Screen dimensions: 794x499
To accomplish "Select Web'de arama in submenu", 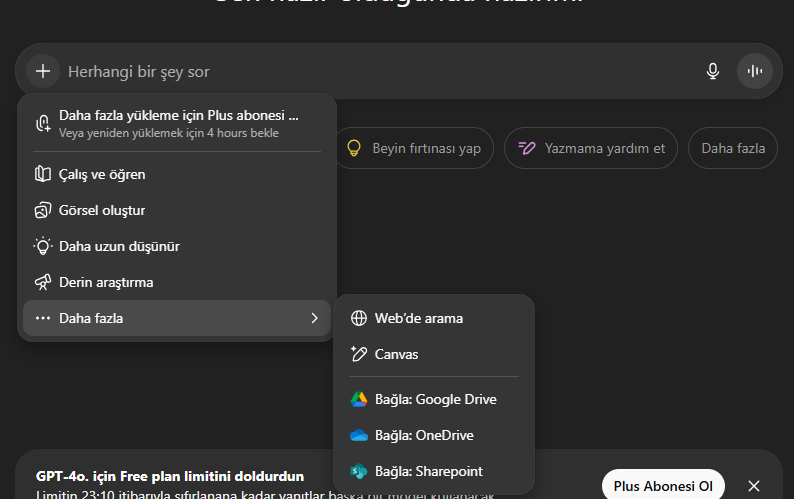I will click(434, 318).
